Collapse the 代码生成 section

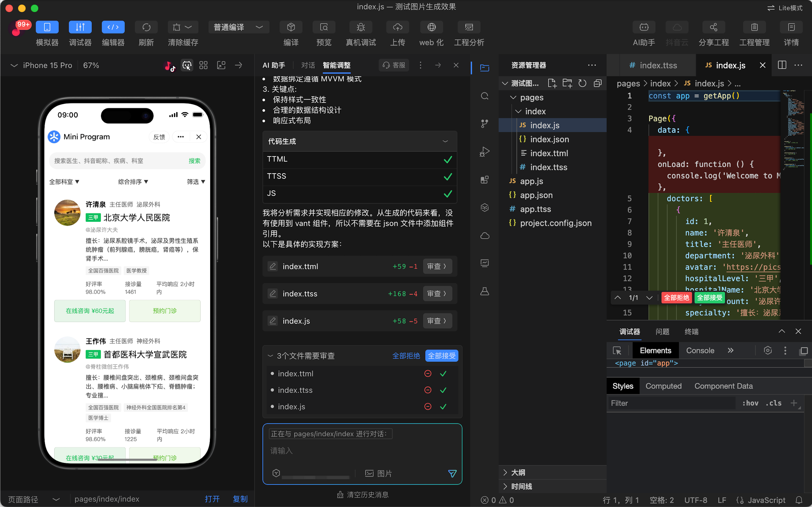pos(445,141)
